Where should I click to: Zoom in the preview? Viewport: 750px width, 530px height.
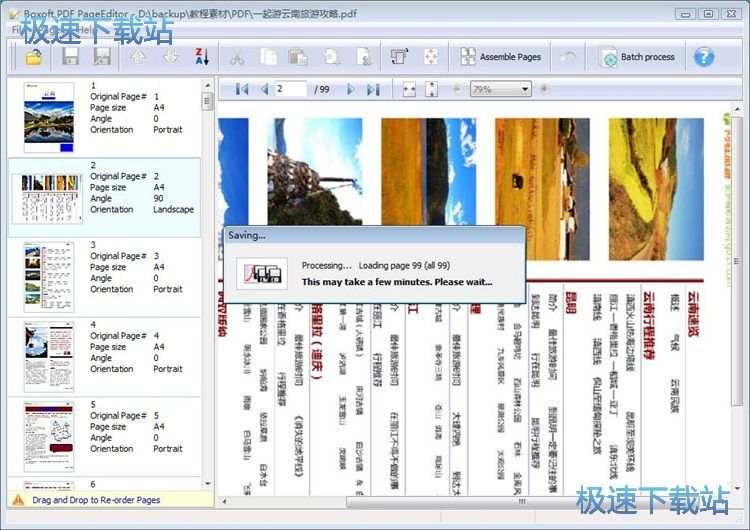point(544,89)
